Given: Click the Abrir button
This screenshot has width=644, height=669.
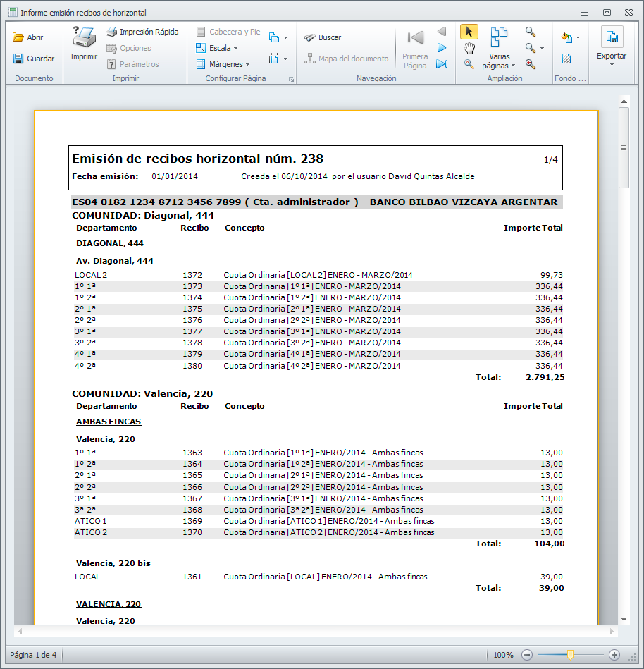Looking at the screenshot, I should [28, 37].
